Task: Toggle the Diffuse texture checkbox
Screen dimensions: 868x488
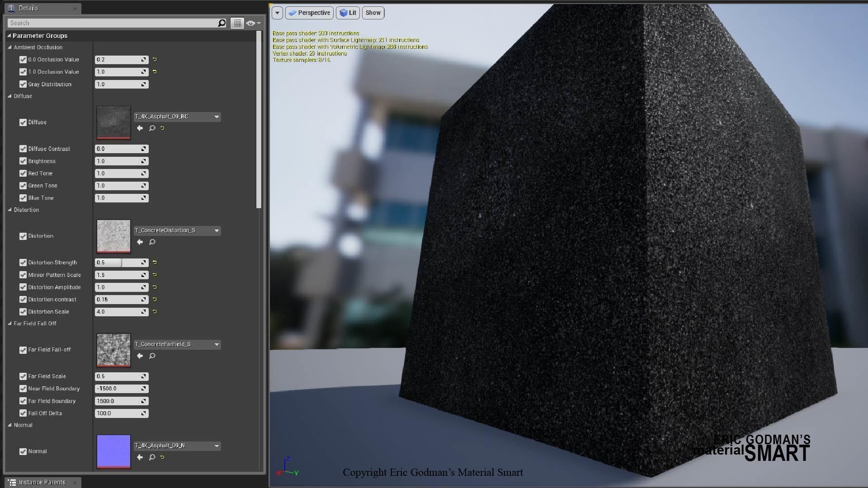Action: click(x=23, y=122)
